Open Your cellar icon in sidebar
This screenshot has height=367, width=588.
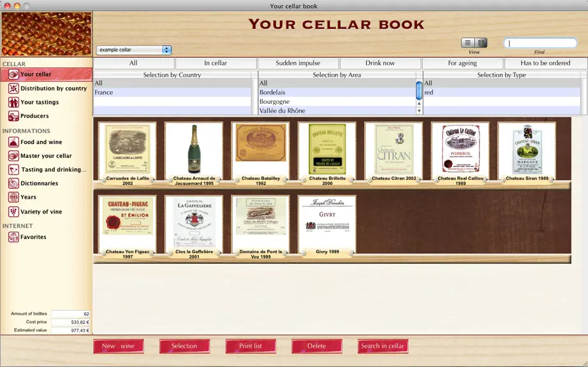click(x=13, y=74)
